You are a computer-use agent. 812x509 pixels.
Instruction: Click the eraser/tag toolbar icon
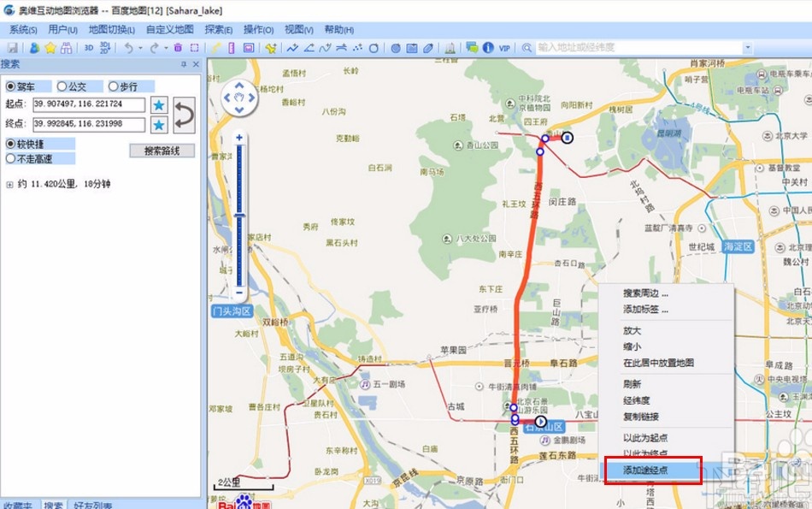point(427,48)
